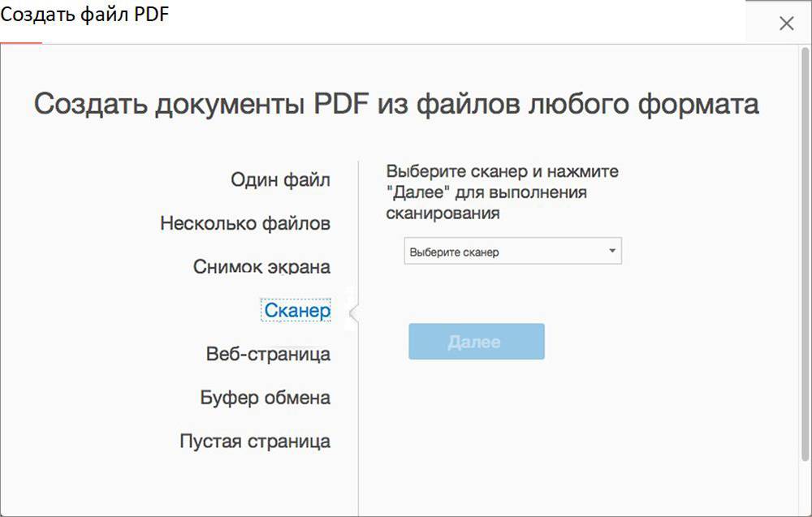Click the Создать файл PDF window title
This screenshot has width=812, height=517.
[x=85, y=15]
